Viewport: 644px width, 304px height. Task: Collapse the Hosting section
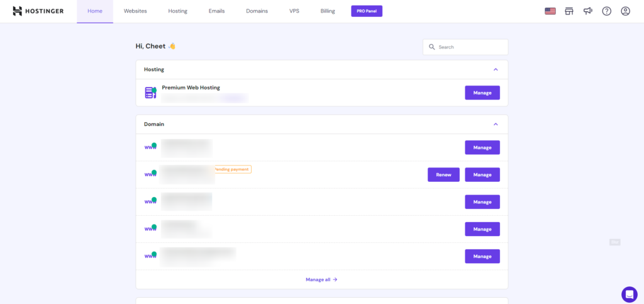coord(496,69)
